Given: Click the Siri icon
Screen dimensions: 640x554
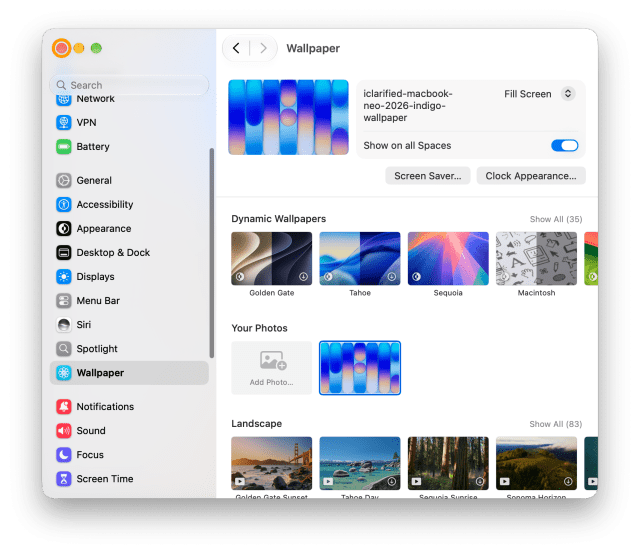Looking at the screenshot, I should click(64, 325).
